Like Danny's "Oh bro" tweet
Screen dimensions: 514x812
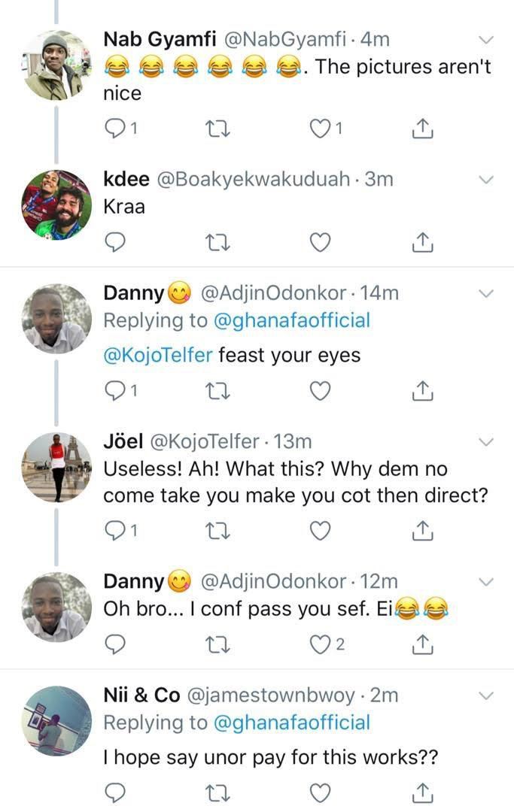click(x=321, y=644)
